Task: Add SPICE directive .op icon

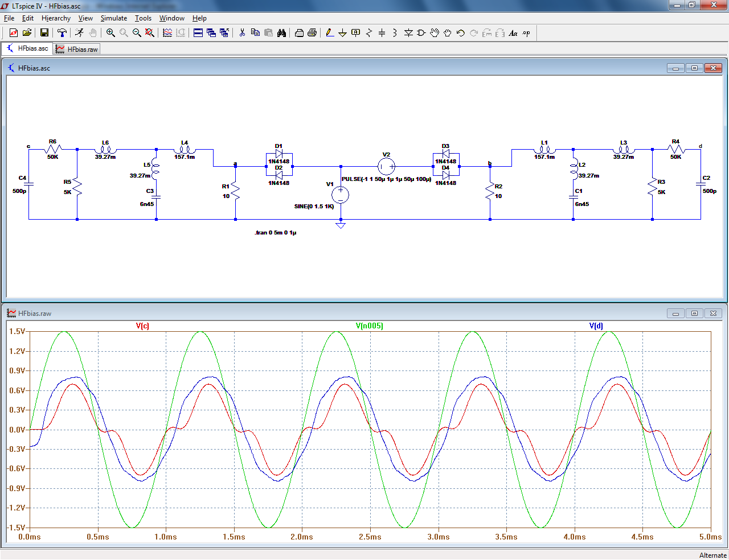Action: [526, 33]
